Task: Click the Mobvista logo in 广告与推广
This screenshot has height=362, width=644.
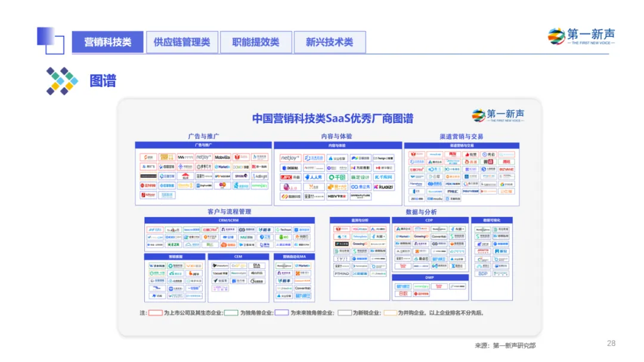Action: click(222, 157)
